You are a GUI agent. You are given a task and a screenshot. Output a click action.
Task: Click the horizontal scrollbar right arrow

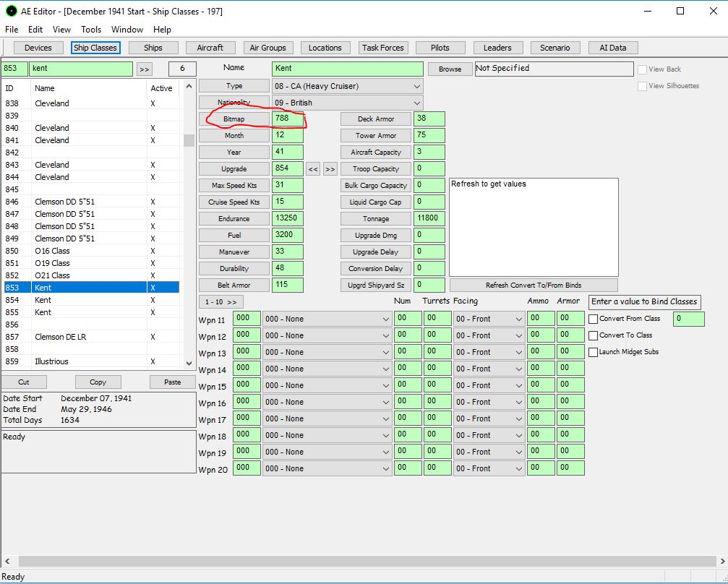coord(723,562)
